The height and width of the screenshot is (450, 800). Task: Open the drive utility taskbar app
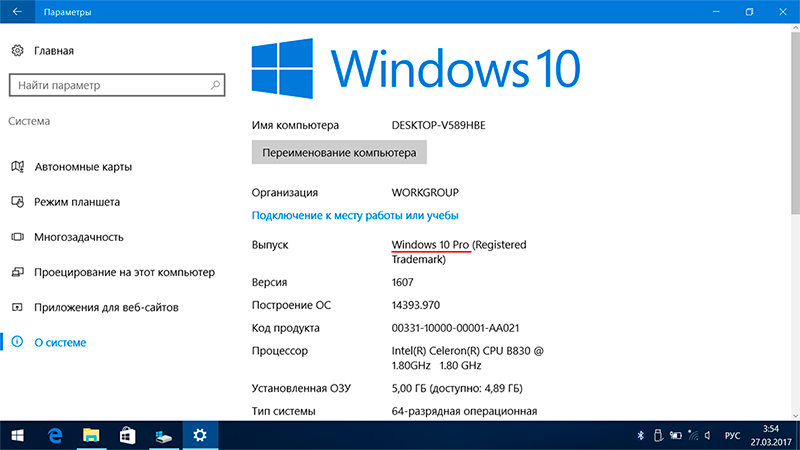(x=163, y=436)
